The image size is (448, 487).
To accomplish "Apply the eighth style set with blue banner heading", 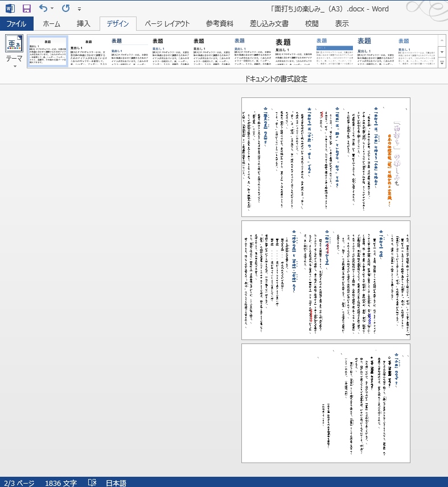I will [334, 52].
